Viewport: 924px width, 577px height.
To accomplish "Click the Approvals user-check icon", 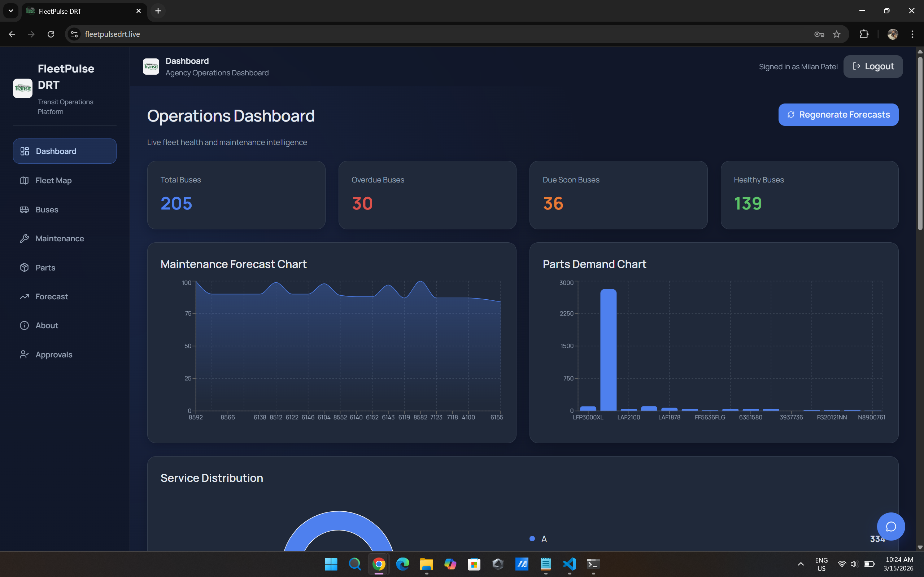I will pos(25,354).
